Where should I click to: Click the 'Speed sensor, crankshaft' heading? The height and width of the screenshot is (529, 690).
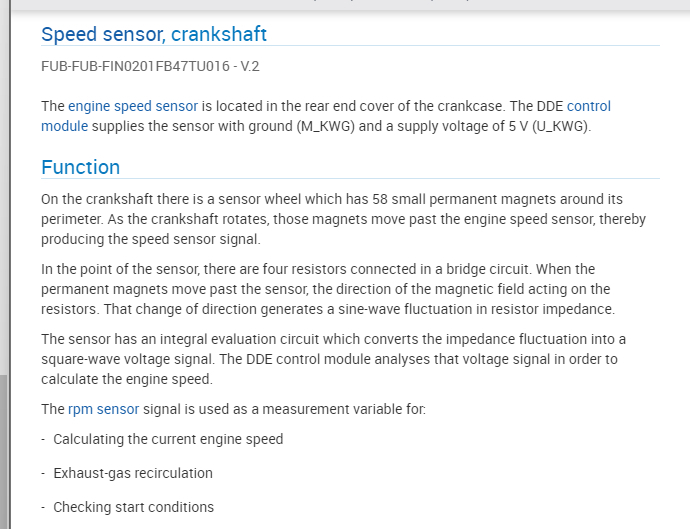click(x=154, y=34)
